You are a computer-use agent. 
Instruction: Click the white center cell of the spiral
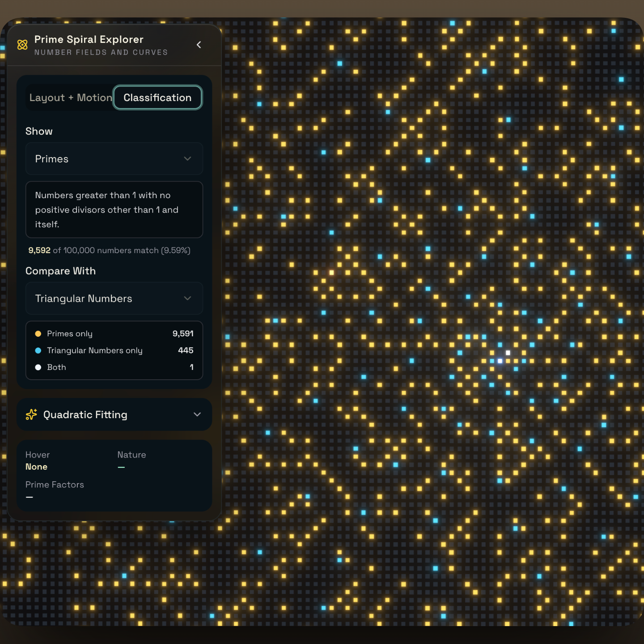(x=500, y=361)
